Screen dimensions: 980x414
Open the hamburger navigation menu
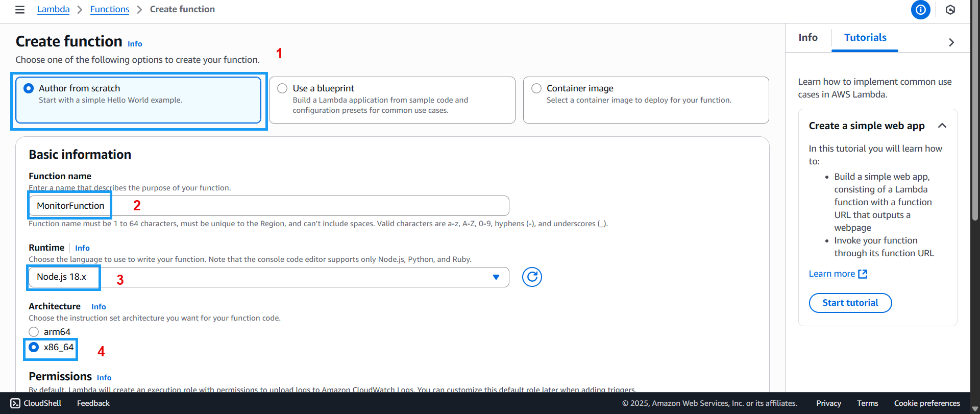click(20, 10)
